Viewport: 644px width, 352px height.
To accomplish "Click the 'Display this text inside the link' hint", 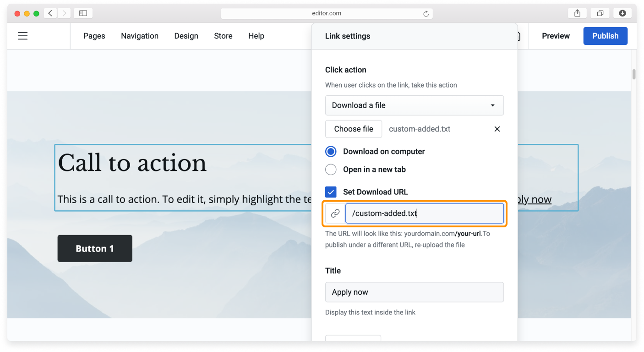I will point(370,313).
